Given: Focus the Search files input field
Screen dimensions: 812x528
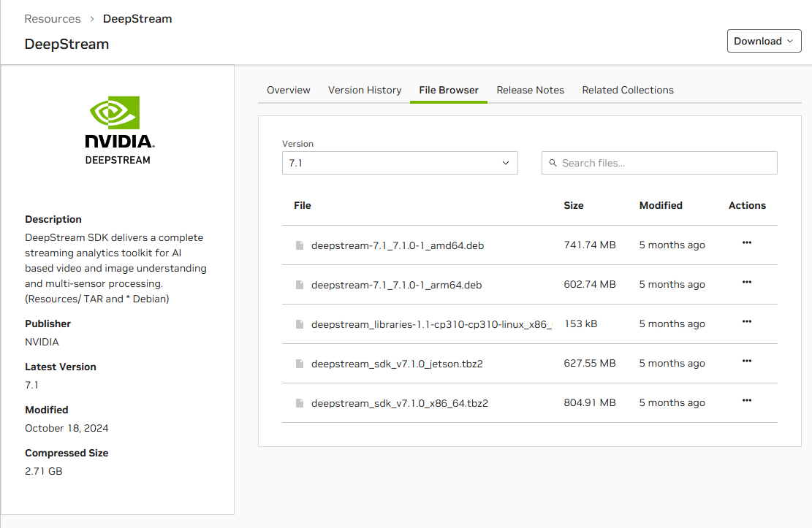Looking at the screenshot, I should coord(659,163).
